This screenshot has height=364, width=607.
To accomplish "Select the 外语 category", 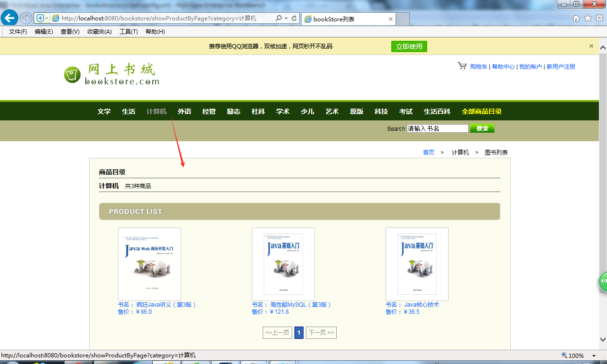I will click(184, 111).
